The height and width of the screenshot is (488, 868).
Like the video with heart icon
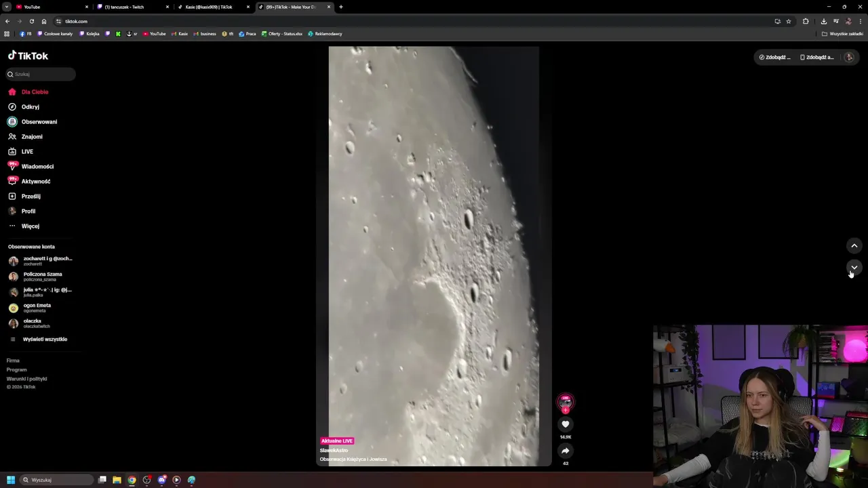coord(566,424)
